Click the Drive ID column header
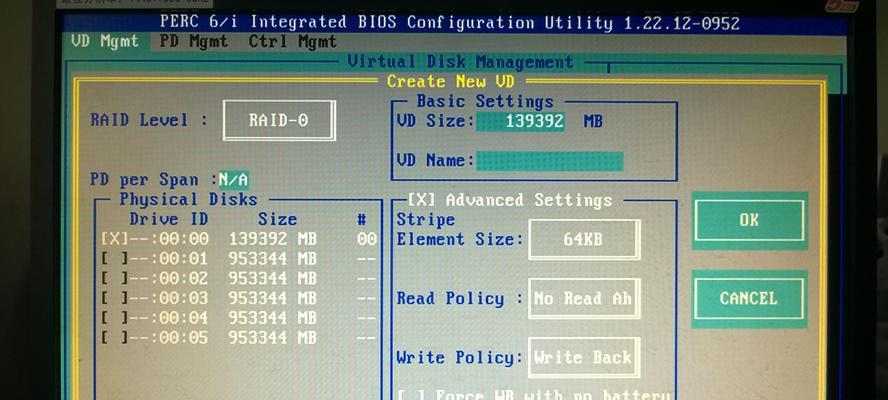Screen dimensions: 888x400 tap(168, 219)
